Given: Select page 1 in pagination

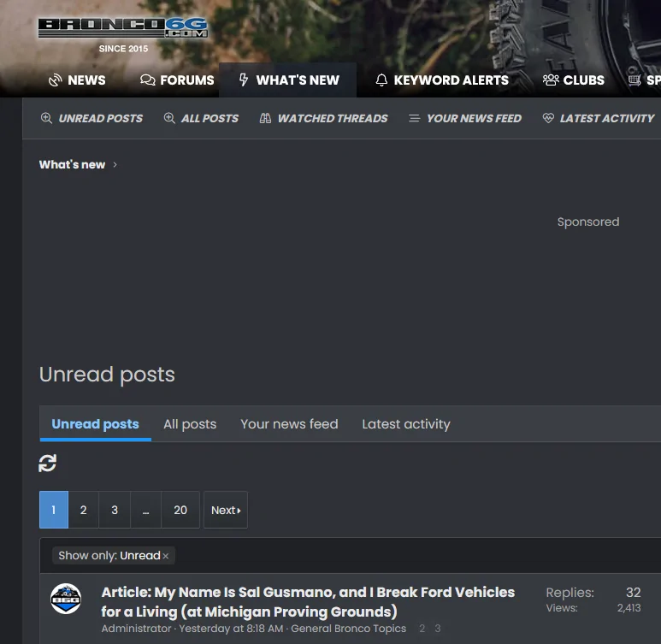Looking at the screenshot, I should [54, 510].
